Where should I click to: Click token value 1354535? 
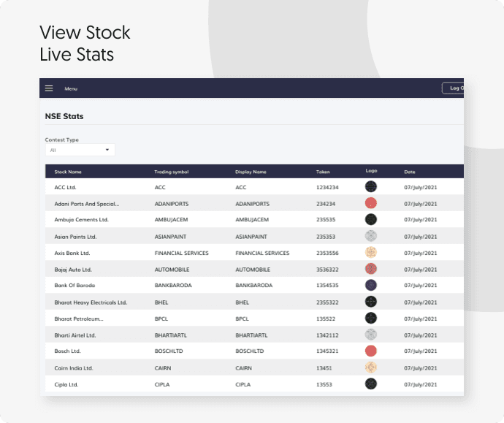(327, 286)
